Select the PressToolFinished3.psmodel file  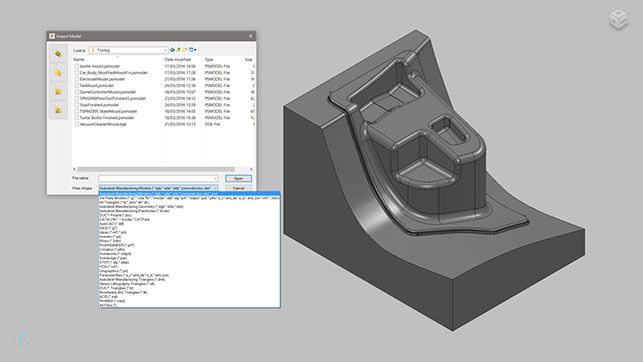[113, 98]
